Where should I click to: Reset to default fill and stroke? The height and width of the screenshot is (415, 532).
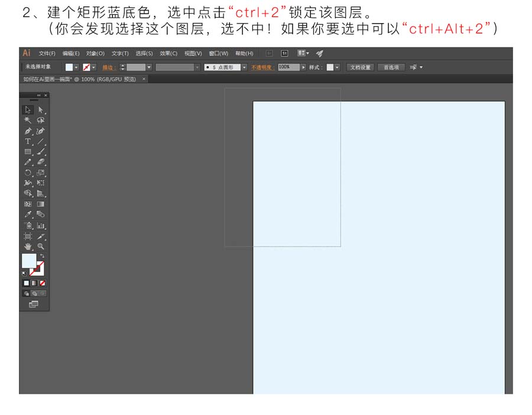(x=24, y=274)
